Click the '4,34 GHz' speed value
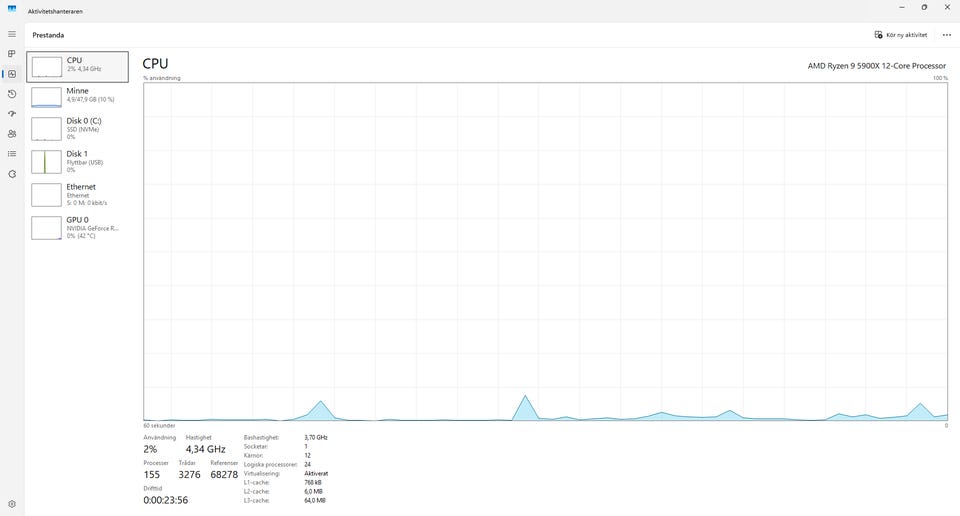The height and width of the screenshot is (516, 960). pyautogui.click(x=206, y=449)
